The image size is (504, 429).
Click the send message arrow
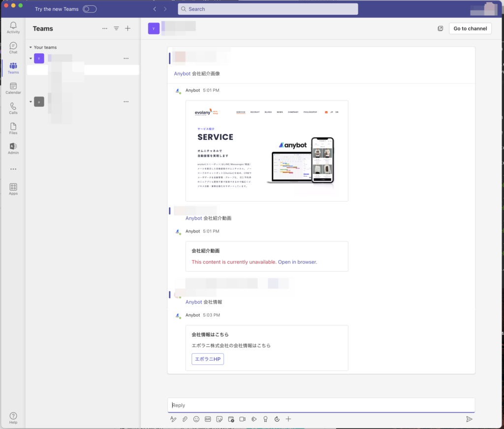tap(469, 419)
